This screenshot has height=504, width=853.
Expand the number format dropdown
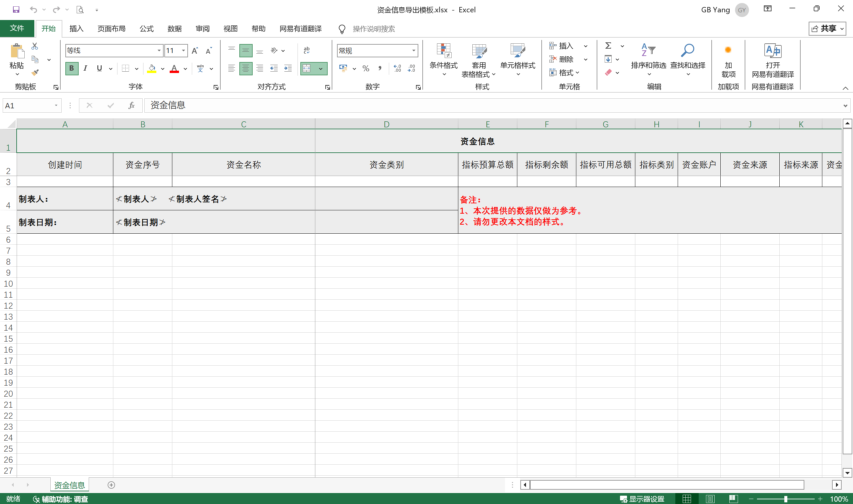pos(414,51)
